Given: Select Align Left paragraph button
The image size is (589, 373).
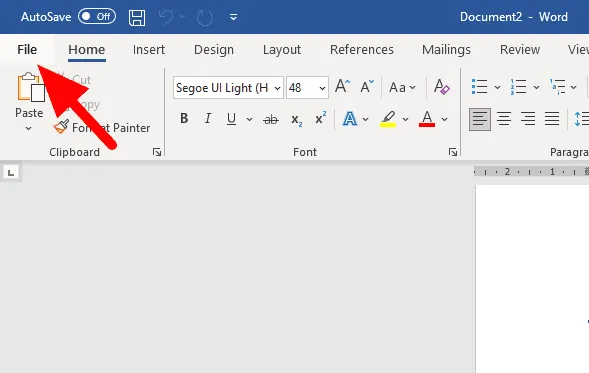Looking at the screenshot, I should pos(480,119).
